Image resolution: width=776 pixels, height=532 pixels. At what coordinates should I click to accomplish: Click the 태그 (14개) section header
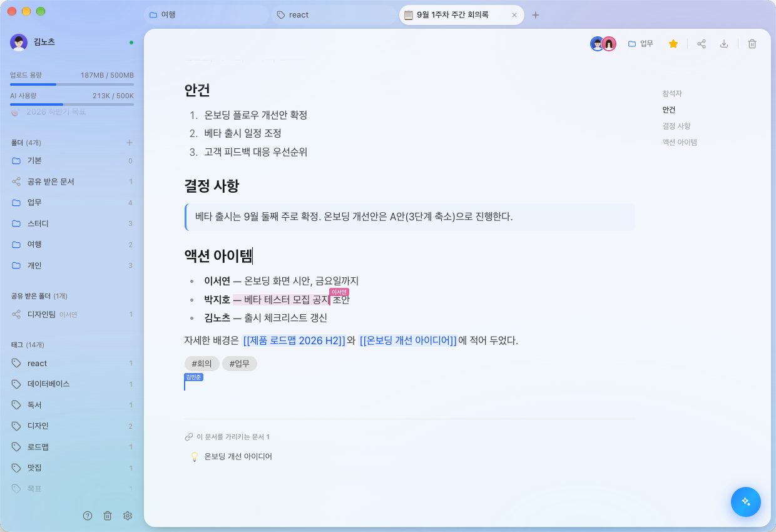coord(28,345)
